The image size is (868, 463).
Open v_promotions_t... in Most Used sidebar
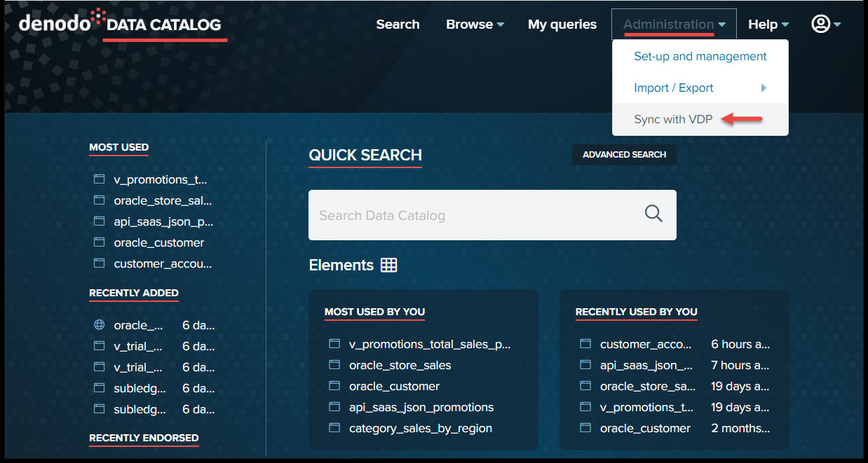click(161, 179)
